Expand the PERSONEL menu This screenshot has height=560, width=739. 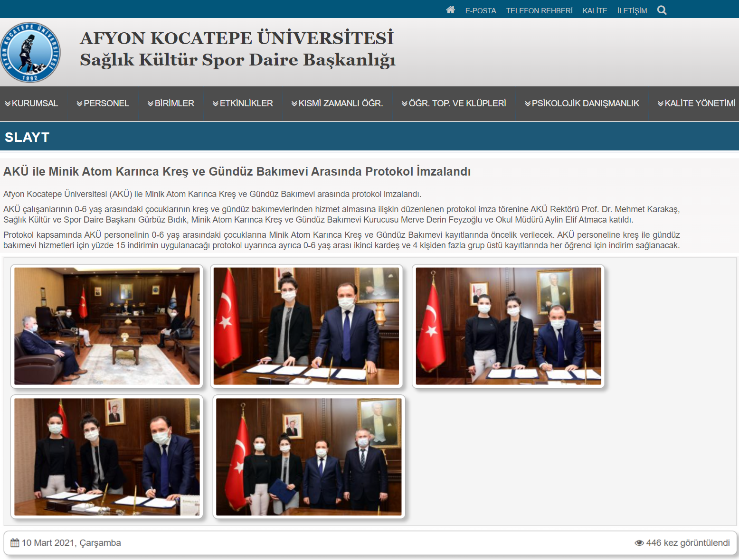(x=103, y=103)
